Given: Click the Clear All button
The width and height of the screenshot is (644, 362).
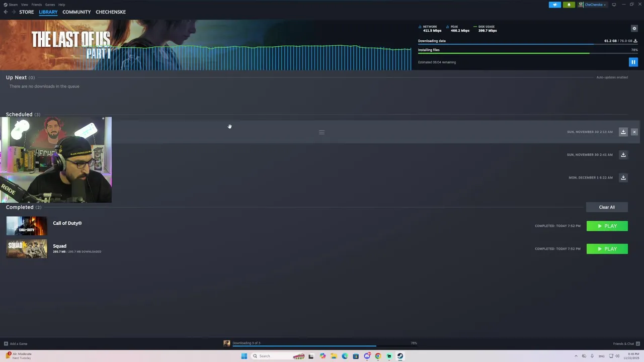Looking at the screenshot, I should 607,207.
